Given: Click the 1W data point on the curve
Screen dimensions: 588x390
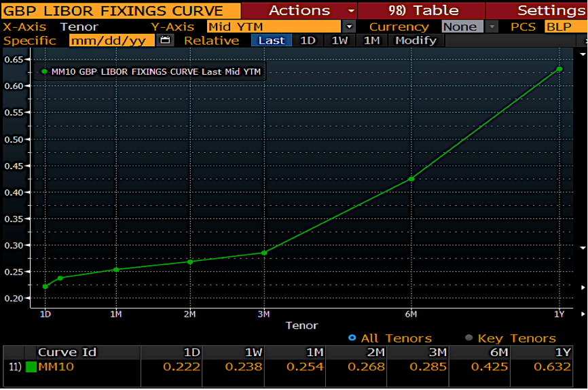Looking at the screenshot, I should 60,278.
